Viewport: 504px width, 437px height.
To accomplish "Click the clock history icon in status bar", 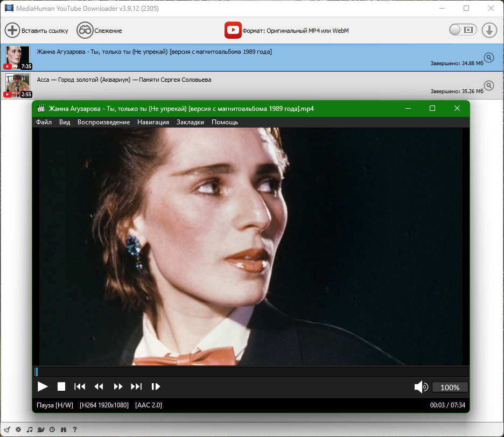I will coord(52,429).
